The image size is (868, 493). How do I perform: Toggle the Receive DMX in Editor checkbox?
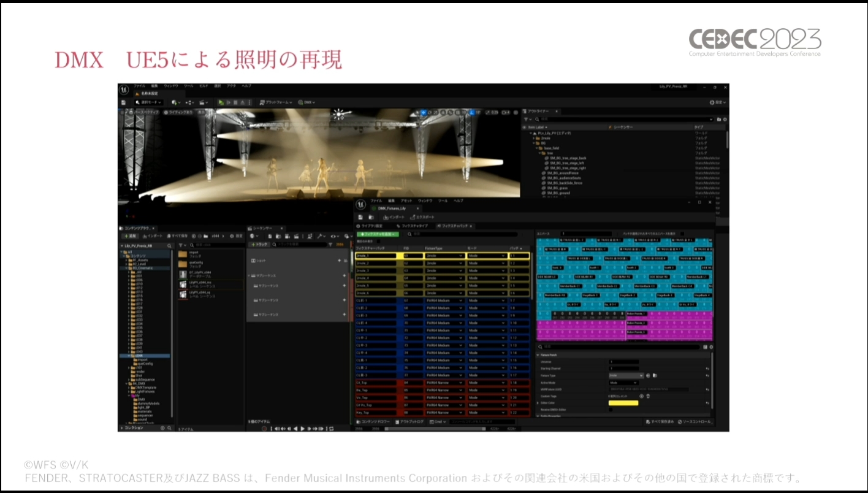coord(611,410)
